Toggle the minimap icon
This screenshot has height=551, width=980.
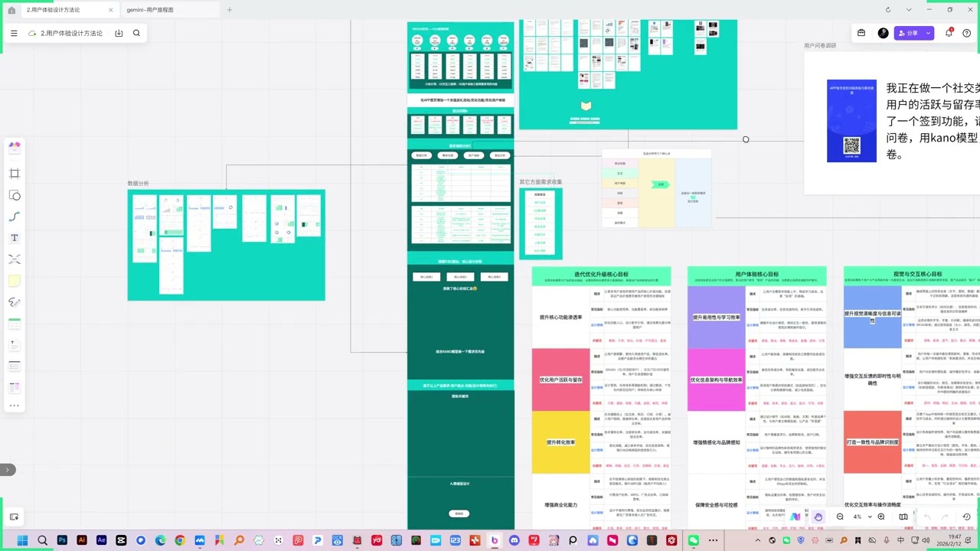(x=903, y=517)
